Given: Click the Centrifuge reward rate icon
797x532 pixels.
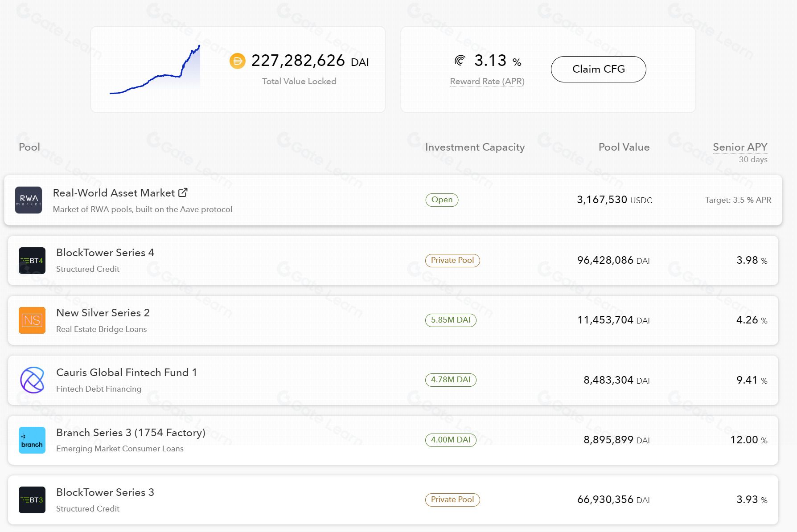Looking at the screenshot, I should 460,60.
